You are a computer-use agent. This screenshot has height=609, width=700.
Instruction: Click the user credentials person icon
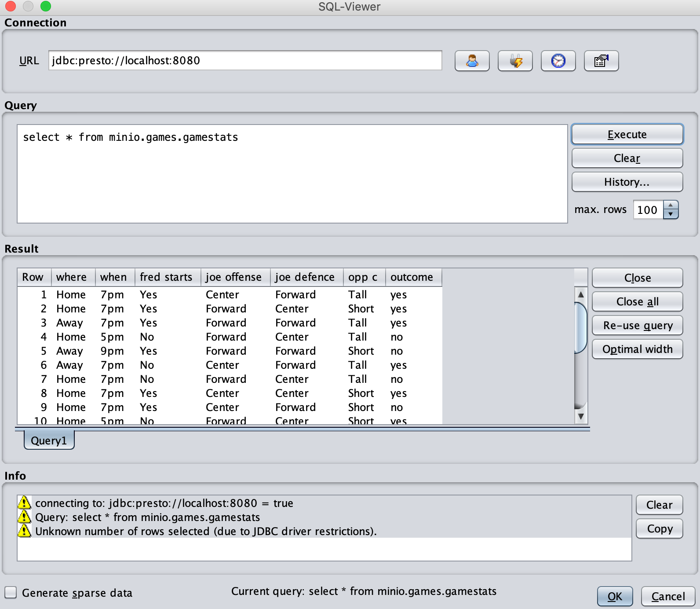472,61
